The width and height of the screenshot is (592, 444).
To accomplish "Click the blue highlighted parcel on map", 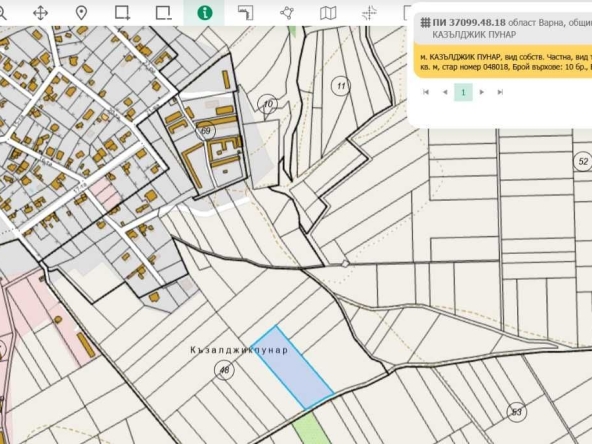I will pyautogui.click(x=293, y=368).
